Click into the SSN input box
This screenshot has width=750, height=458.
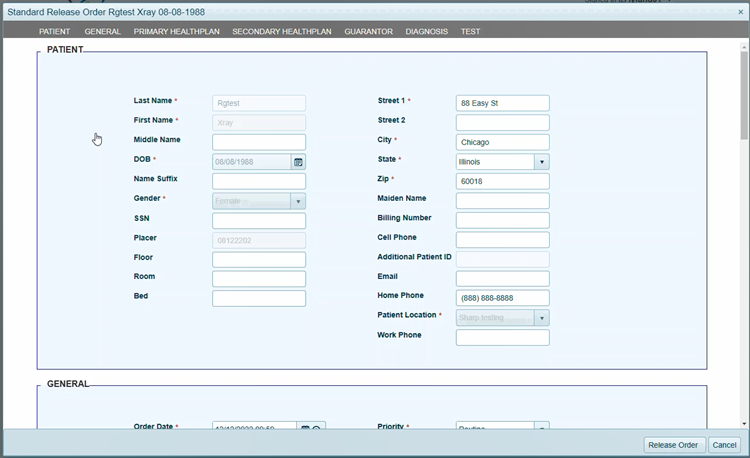(x=258, y=220)
